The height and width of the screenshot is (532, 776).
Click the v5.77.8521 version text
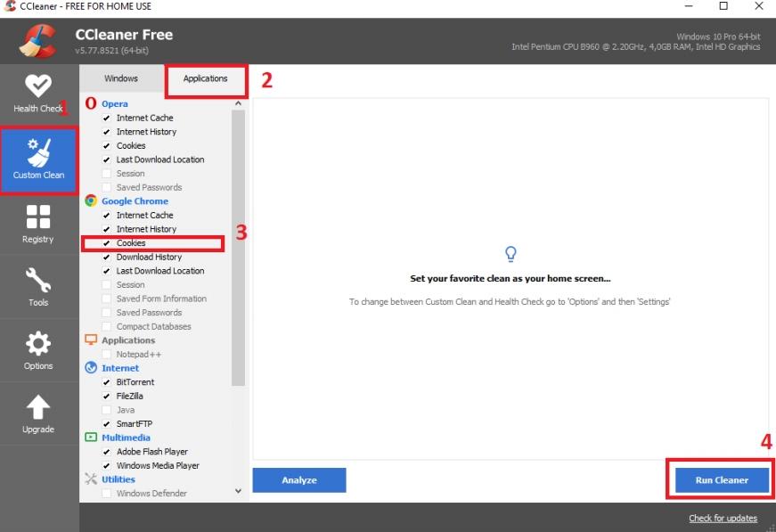[x=112, y=51]
